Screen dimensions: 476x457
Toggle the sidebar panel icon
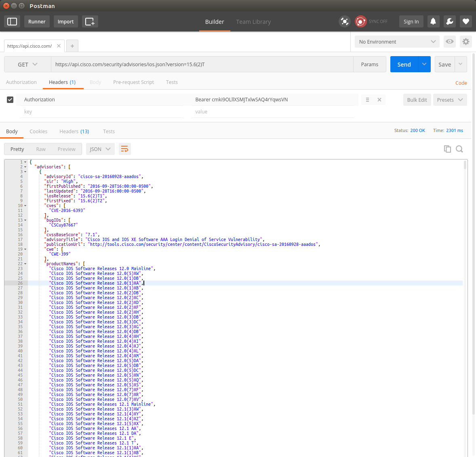(x=12, y=22)
